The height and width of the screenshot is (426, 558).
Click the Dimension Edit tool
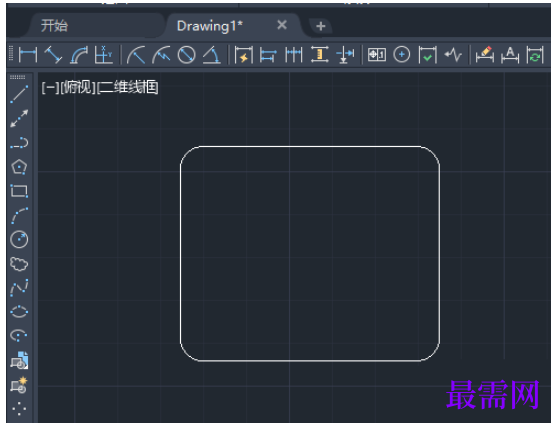tap(485, 55)
